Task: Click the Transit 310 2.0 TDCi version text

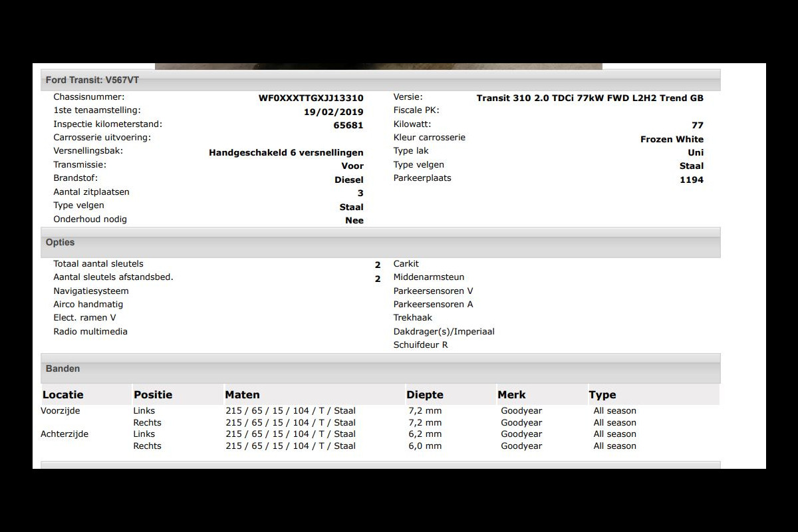Action: click(589, 98)
